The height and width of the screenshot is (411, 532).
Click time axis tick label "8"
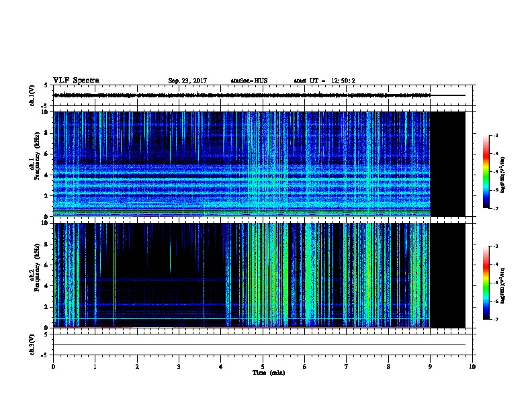[x=388, y=367]
